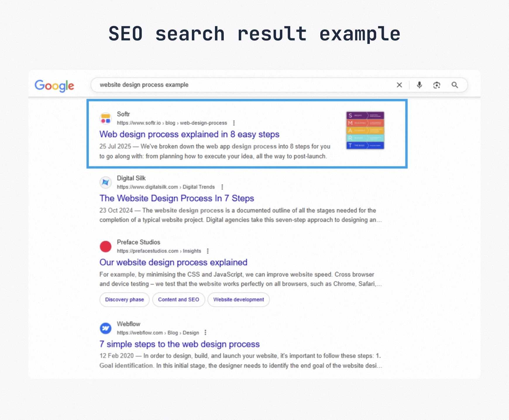
Task: Open more options for Webflow result
Action: (x=205, y=333)
